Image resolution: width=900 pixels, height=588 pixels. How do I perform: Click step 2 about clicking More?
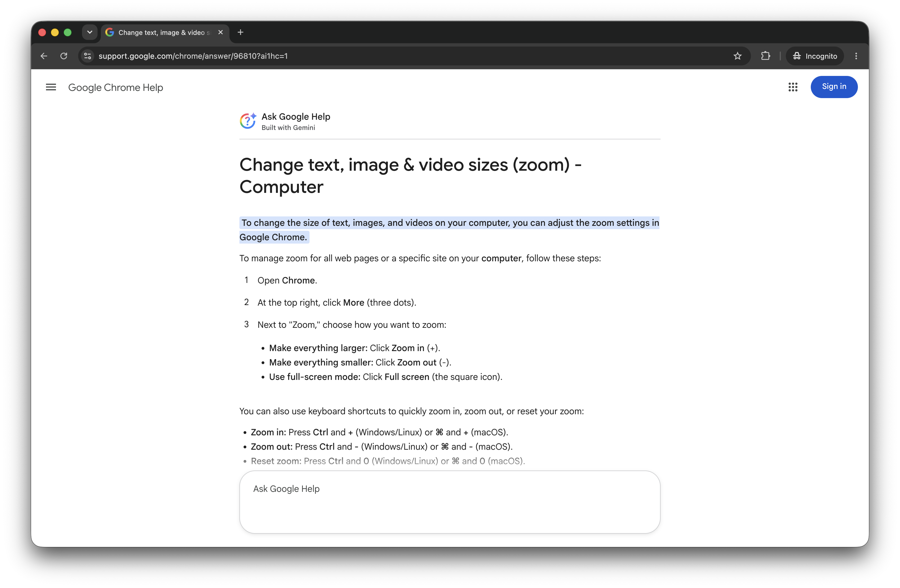pyautogui.click(x=337, y=303)
